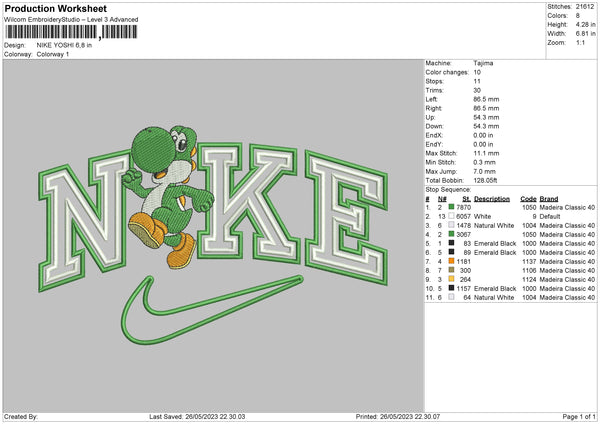
Task: Click the Max Jump value 7.0 mm
Action: point(484,171)
